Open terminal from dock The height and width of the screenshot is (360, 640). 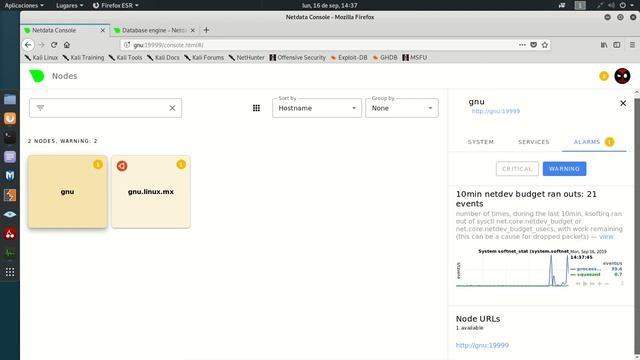[10, 138]
